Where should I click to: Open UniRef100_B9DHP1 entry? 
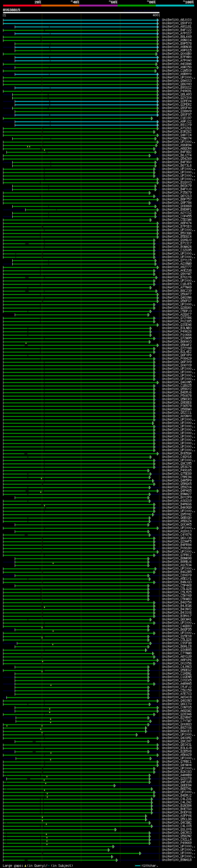pos(177,210)
